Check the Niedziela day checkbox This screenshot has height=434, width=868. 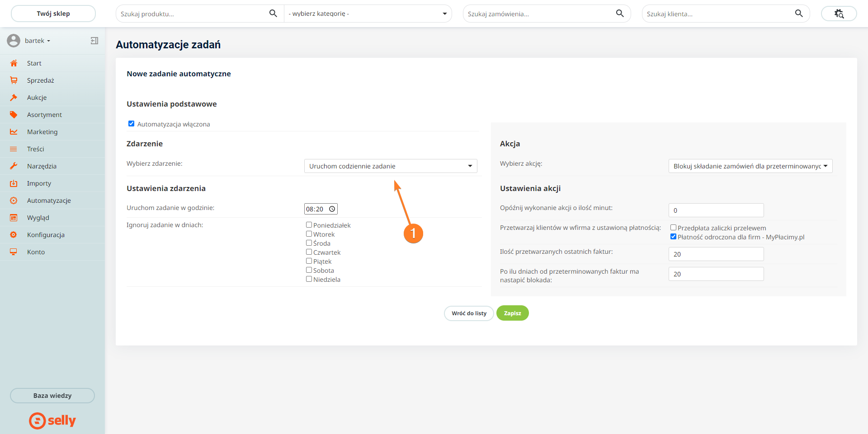click(309, 279)
